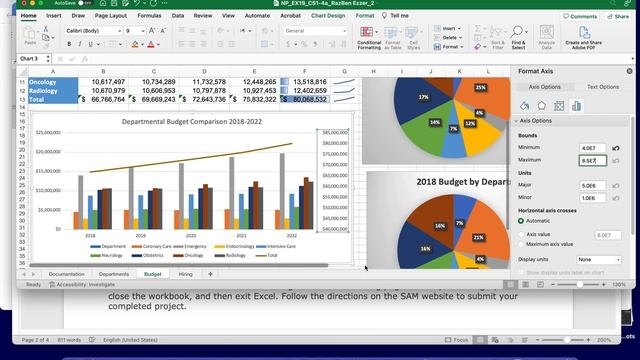Select Automatic horizontal axis crosses option

tap(521, 221)
